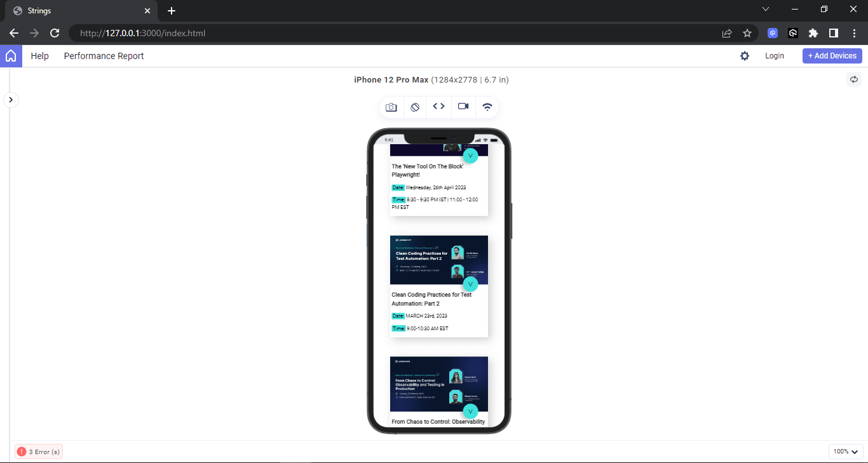
Task: Open the Performance Report menu
Action: [104, 56]
